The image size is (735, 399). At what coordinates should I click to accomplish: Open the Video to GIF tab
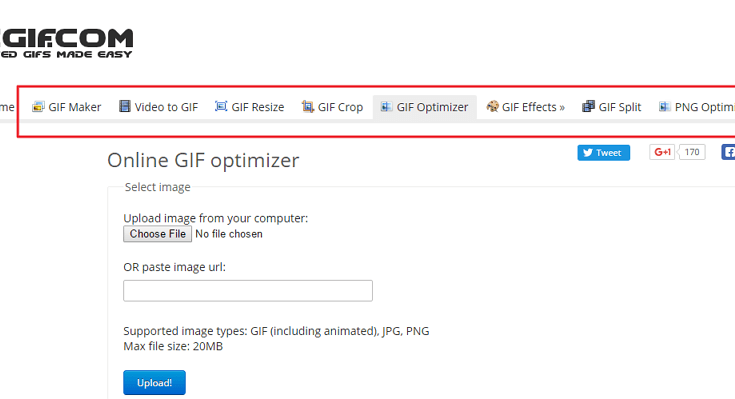click(158, 107)
